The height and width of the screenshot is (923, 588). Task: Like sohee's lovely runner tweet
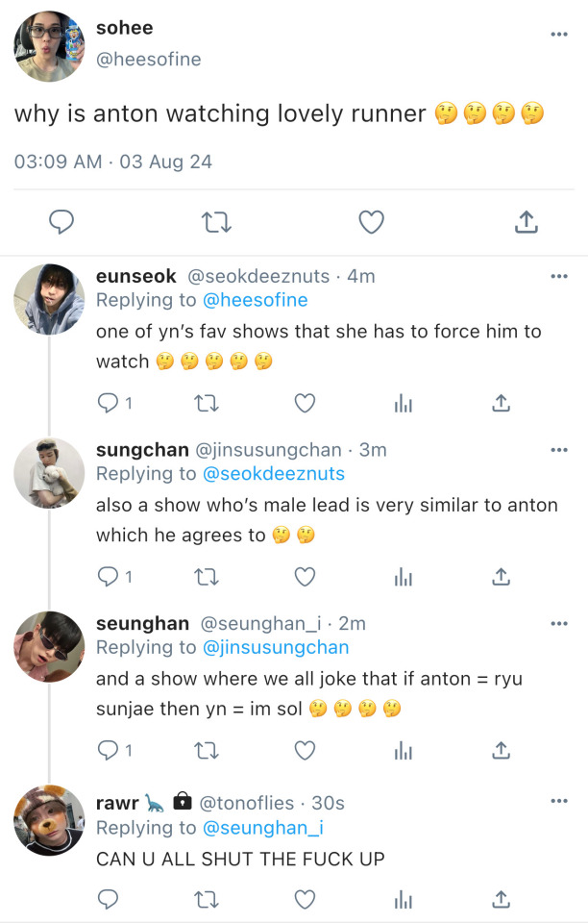click(x=371, y=223)
